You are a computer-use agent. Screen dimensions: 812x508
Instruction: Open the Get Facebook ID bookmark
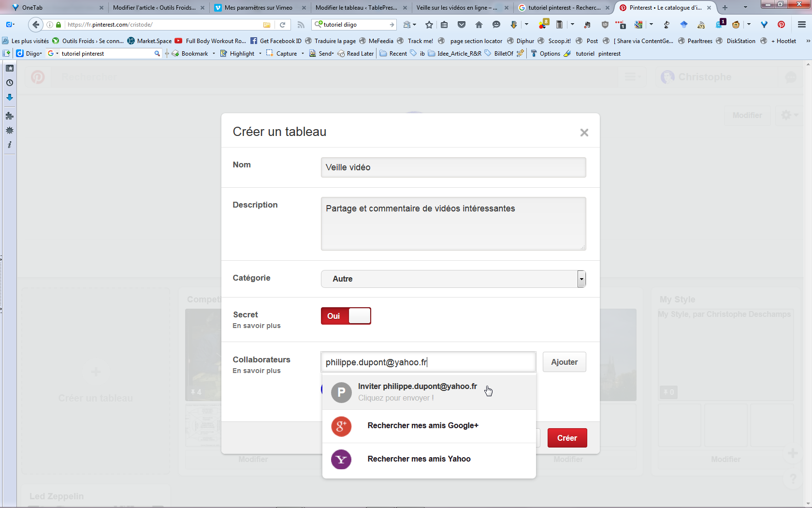click(275, 41)
